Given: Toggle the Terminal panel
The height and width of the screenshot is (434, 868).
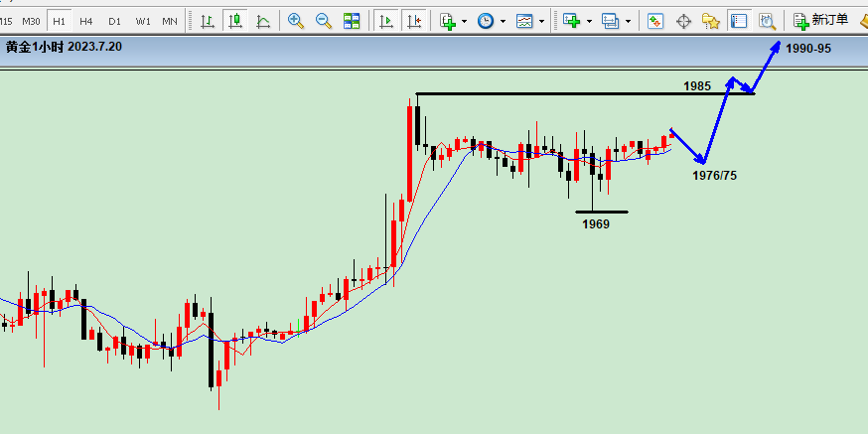Looking at the screenshot, I should pos(739,21).
